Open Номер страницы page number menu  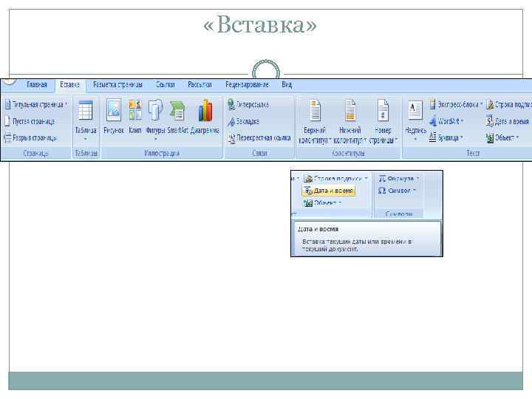point(383,121)
